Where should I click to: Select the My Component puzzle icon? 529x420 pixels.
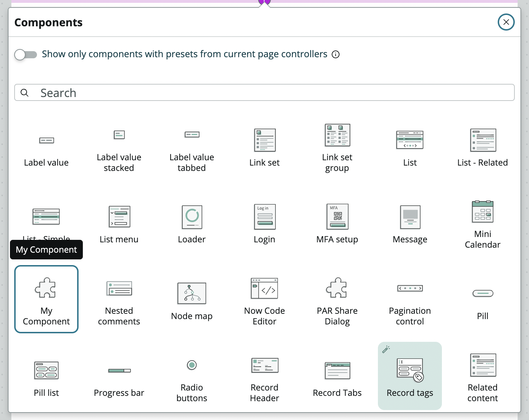[x=46, y=287]
